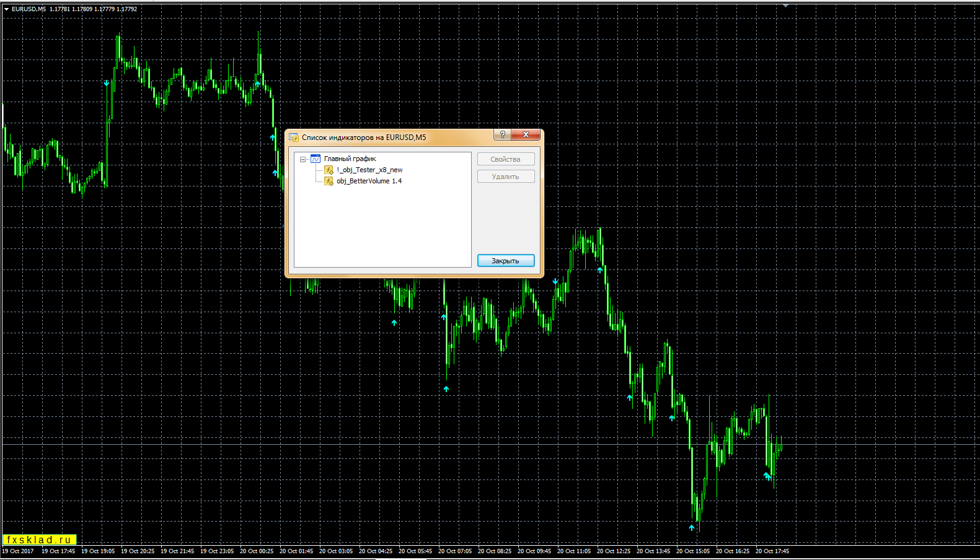Select obj_BetterVolume 1.4 in the indicator list
Viewport: 980px width, 560px height.
click(369, 181)
